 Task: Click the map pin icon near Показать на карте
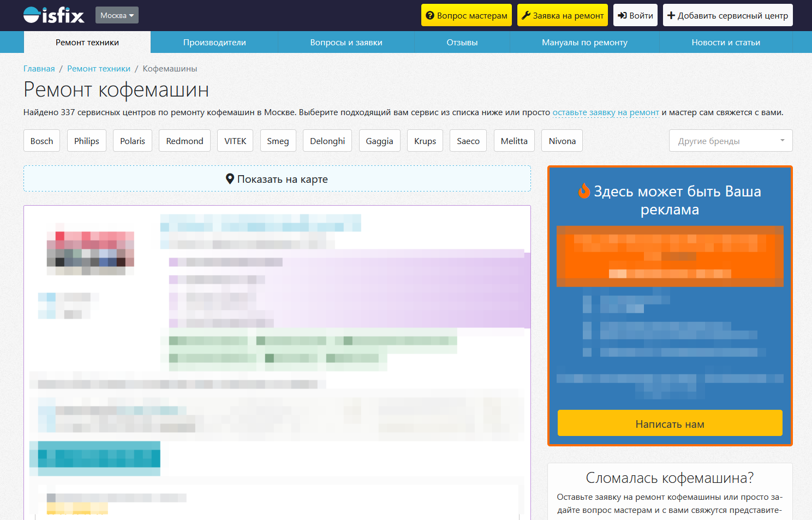[230, 179]
